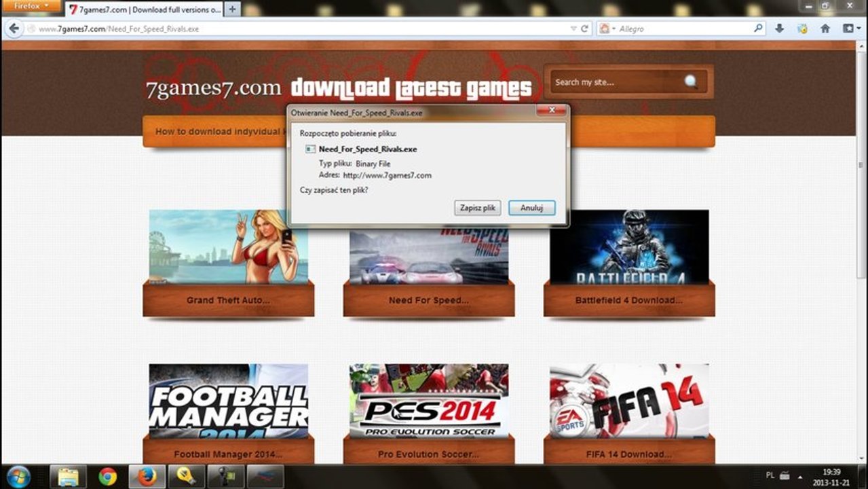Open the Grand Theft Auto thumbnail
This screenshot has width=868, height=489.
(229, 247)
